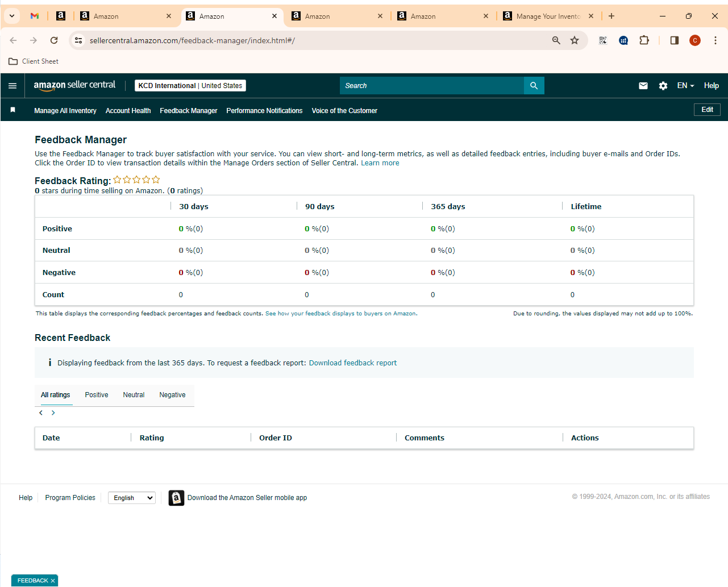This screenshot has height=587, width=728.
Task: Click the Comments column header
Action: tap(425, 438)
